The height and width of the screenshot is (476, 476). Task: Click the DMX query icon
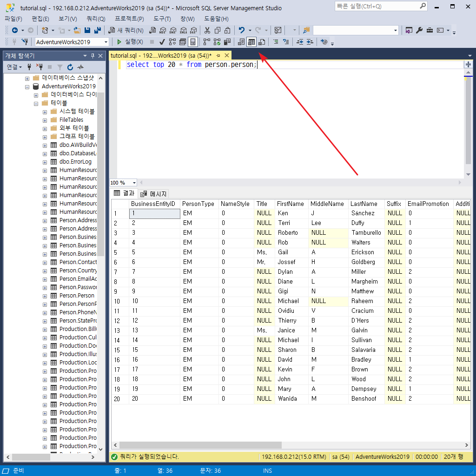click(x=173, y=30)
